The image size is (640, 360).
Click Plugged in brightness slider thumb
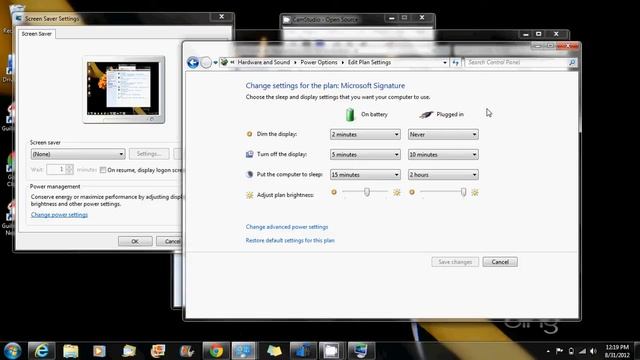click(x=463, y=192)
